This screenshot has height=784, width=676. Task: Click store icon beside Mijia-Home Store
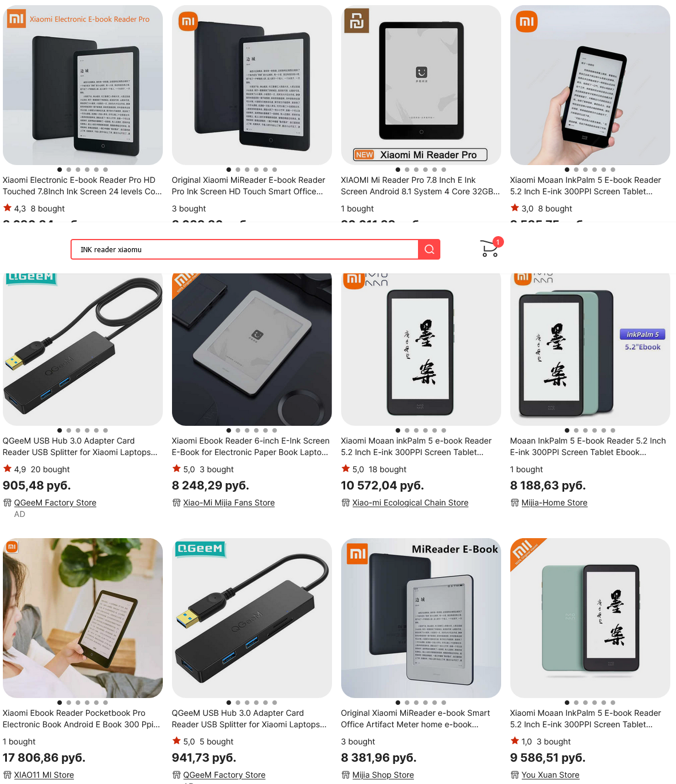(515, 503)
